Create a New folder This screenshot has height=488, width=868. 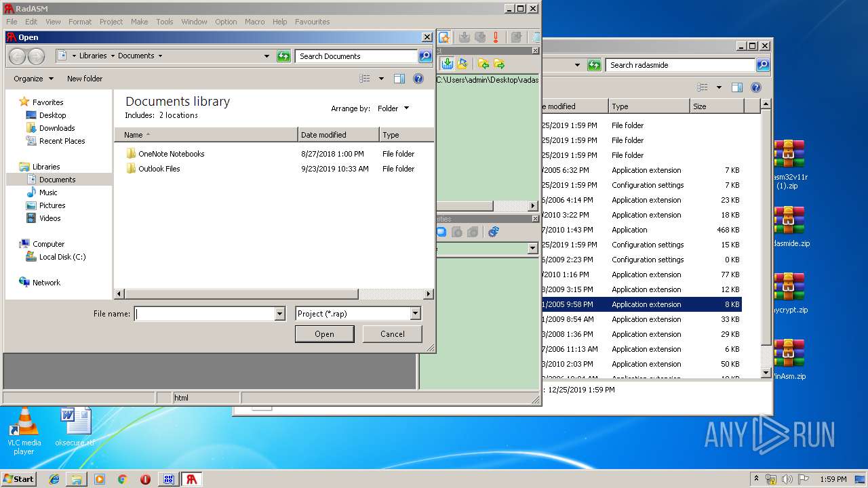pyautogui.click(x=85, y=79)
